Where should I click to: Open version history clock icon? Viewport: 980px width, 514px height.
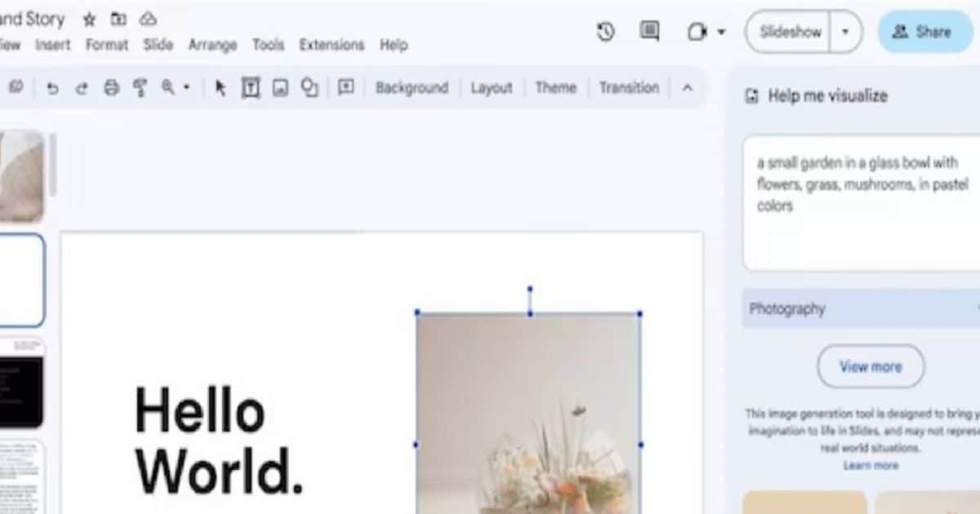tap(605, 32)
